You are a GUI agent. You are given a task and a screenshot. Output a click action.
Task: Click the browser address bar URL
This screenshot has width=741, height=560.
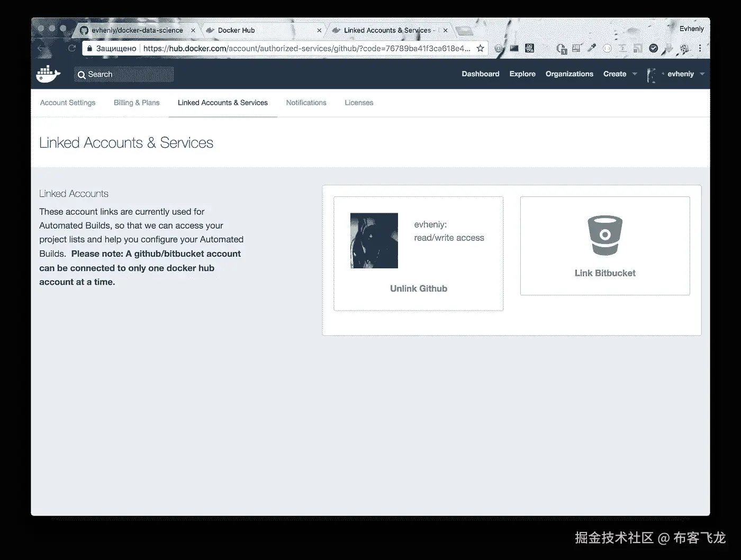tap(307, 48)
